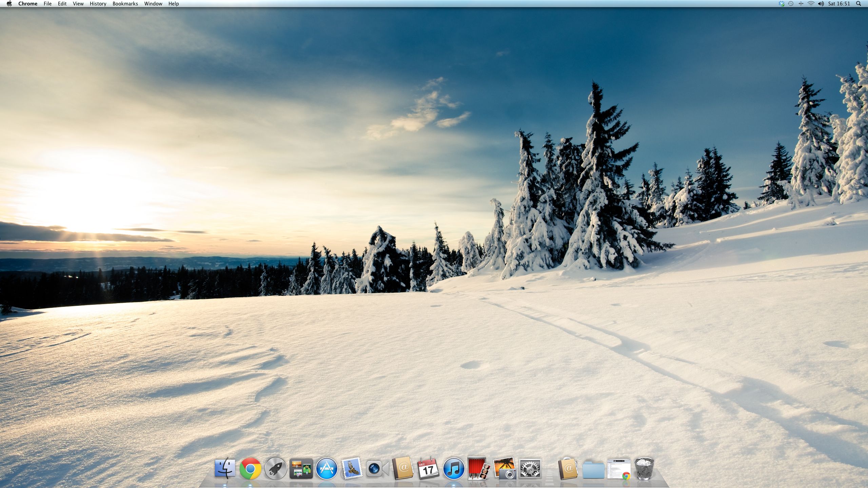The image size is (868, 488).
Task: Open Address Book between FaceTime and iCal
Action: click(x=403, y=469)
